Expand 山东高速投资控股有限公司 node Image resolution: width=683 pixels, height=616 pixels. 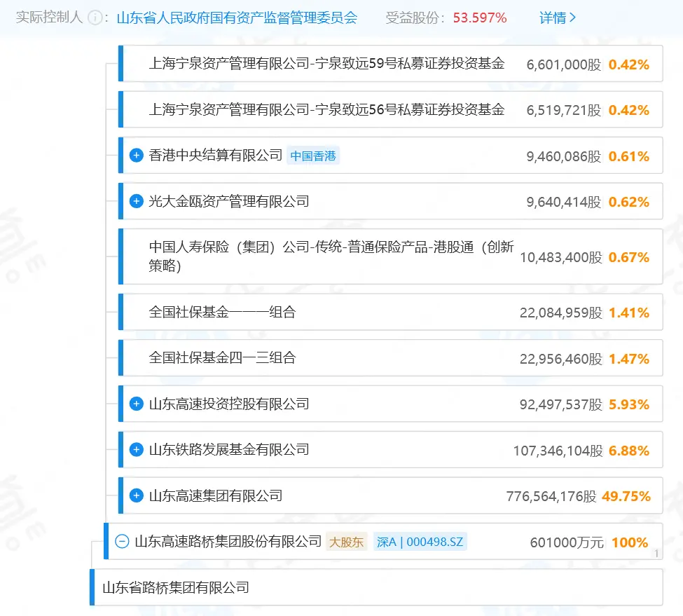point(137,404)
